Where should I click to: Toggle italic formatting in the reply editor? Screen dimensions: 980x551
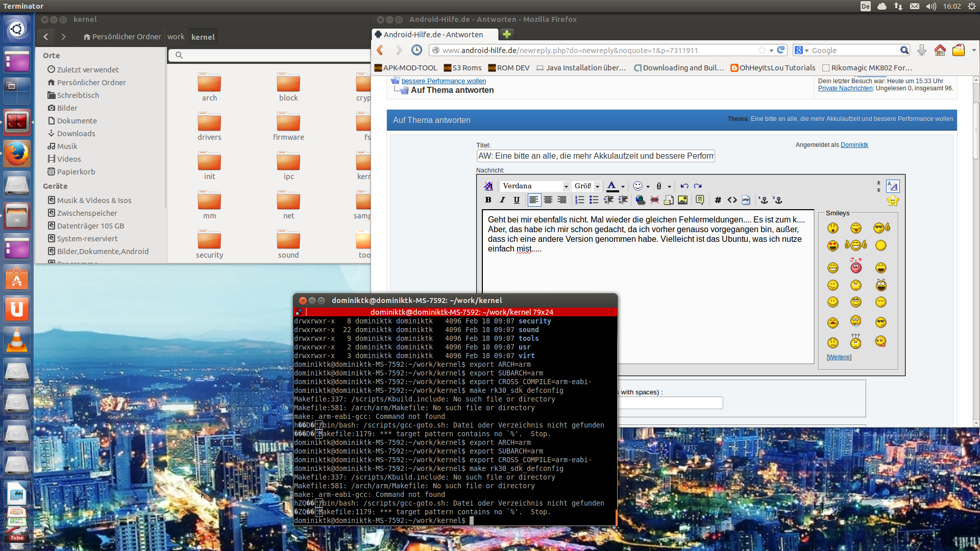(502, 200)
